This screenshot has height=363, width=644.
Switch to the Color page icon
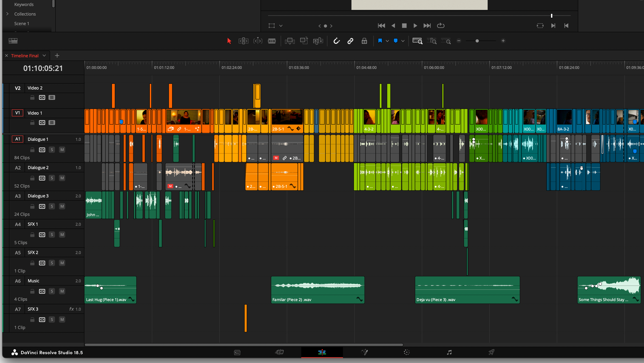407,353
